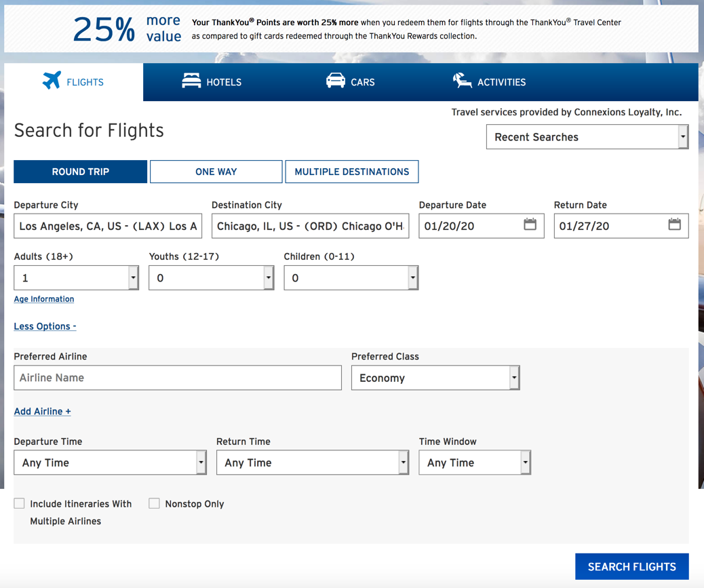Click the 'Search for Flights' heading
This screenshot has height=588, width=704.
coord(89,131)
